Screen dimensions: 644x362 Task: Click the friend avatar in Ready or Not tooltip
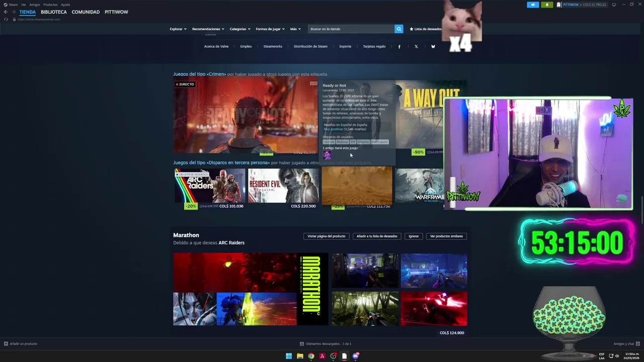327,155
